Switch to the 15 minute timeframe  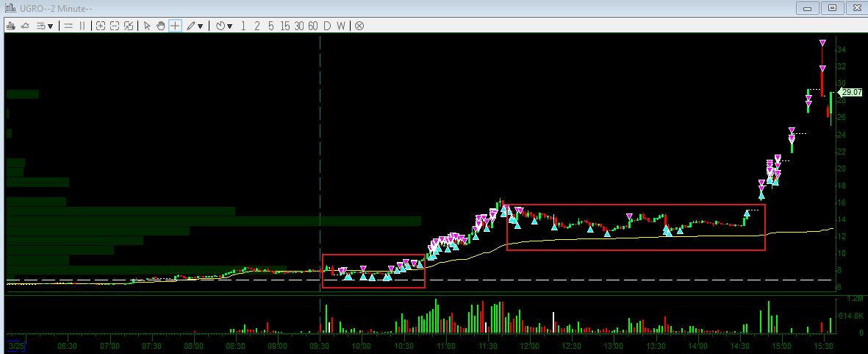284,26
